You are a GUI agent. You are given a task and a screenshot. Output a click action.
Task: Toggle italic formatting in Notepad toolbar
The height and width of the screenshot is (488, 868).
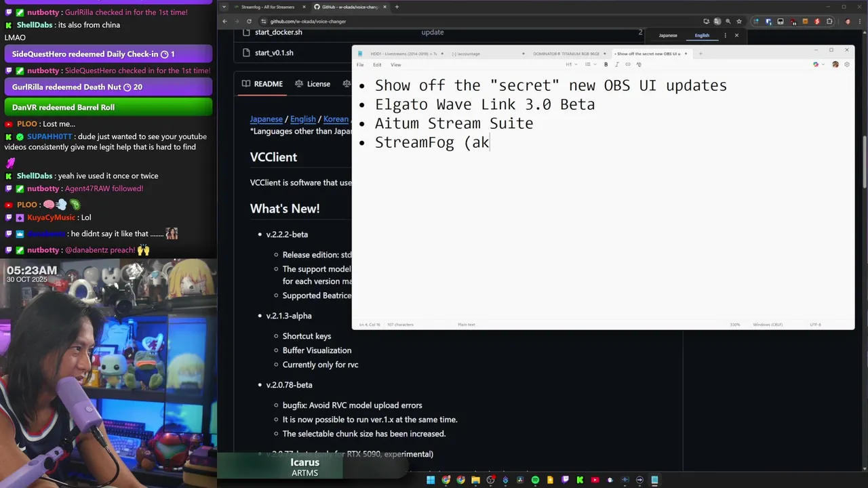tap(616, 64)
